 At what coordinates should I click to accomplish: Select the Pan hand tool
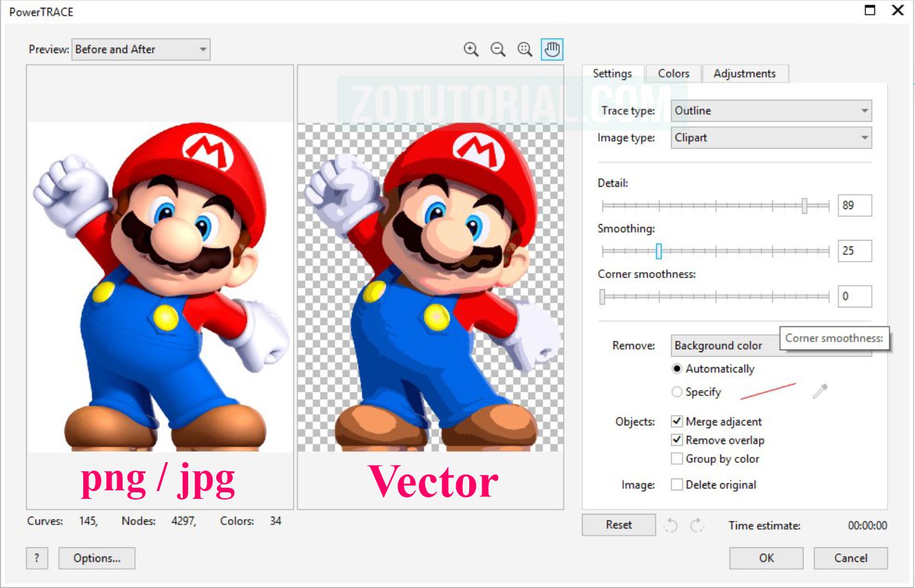pyautogui.click(x=552, y=49)
